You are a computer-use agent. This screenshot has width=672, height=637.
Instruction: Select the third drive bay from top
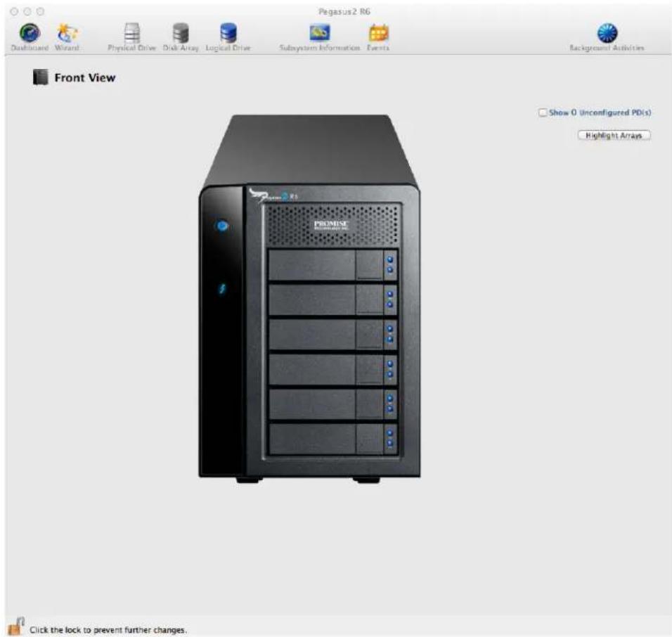[x=332, y=335]
